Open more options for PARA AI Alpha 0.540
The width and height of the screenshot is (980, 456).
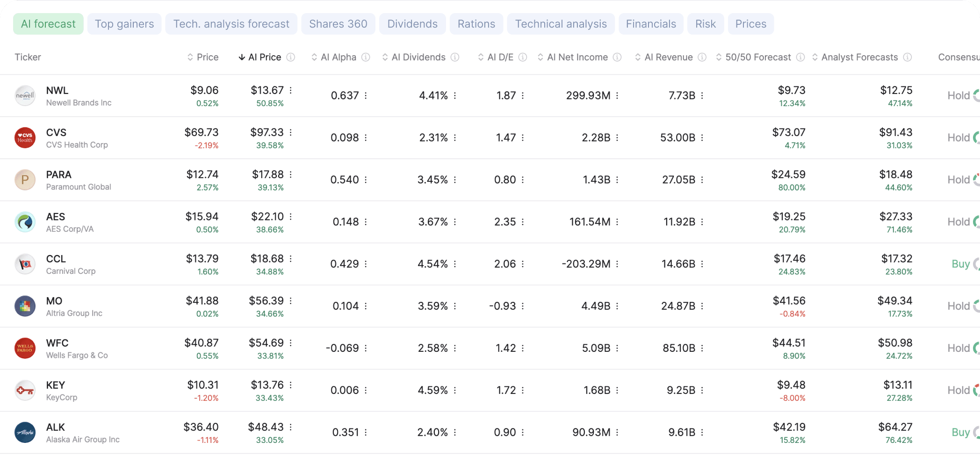pyautogui.click(x=366, y=180)
